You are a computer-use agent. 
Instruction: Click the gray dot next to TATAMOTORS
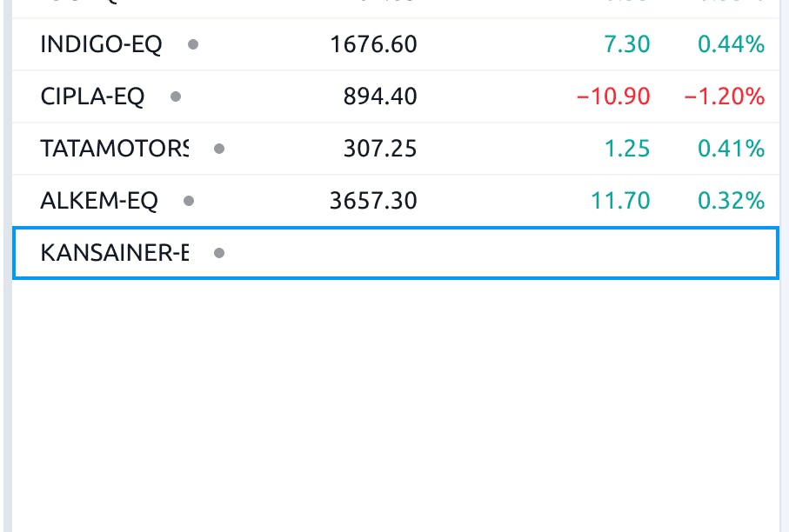pyautogui.click(x=219, y=149)
